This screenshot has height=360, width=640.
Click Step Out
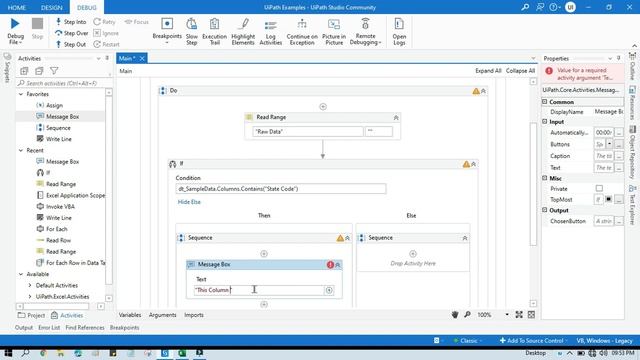pos(71,44)
